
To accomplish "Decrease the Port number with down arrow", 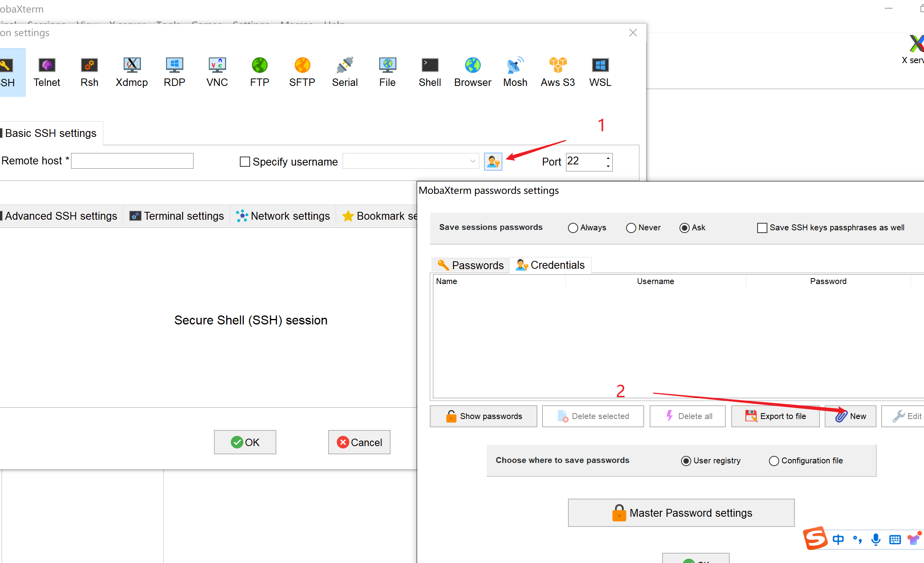I will point(608,166).
